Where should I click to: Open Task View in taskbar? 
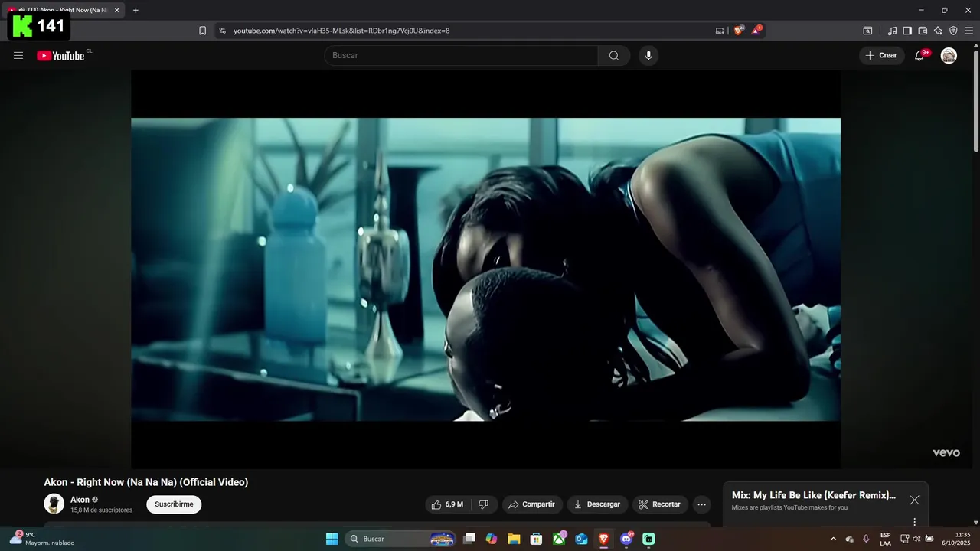coord(469,539)
